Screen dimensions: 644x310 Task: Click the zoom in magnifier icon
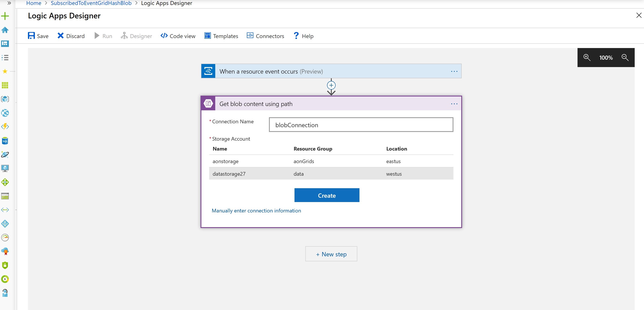click(x=586, y=58)
